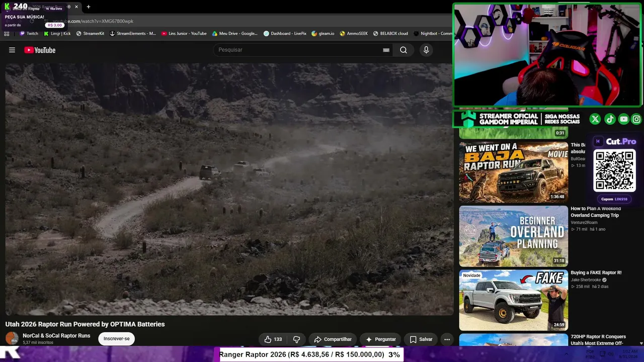The width and height of the screenshot is (644, 362).
Task: Click the video title 'Utah 2026 Raptor Run'
Action: click(x=85, y=324)
